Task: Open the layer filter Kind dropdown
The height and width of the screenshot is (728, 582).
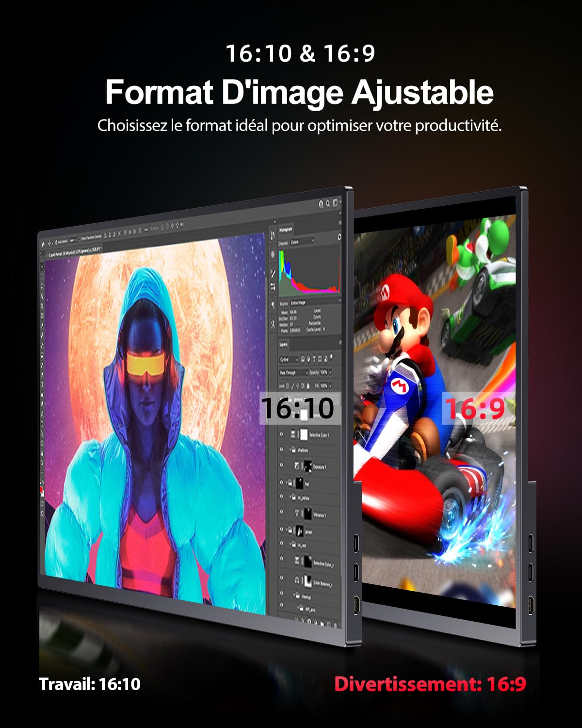Action: (x=289, y=360)
